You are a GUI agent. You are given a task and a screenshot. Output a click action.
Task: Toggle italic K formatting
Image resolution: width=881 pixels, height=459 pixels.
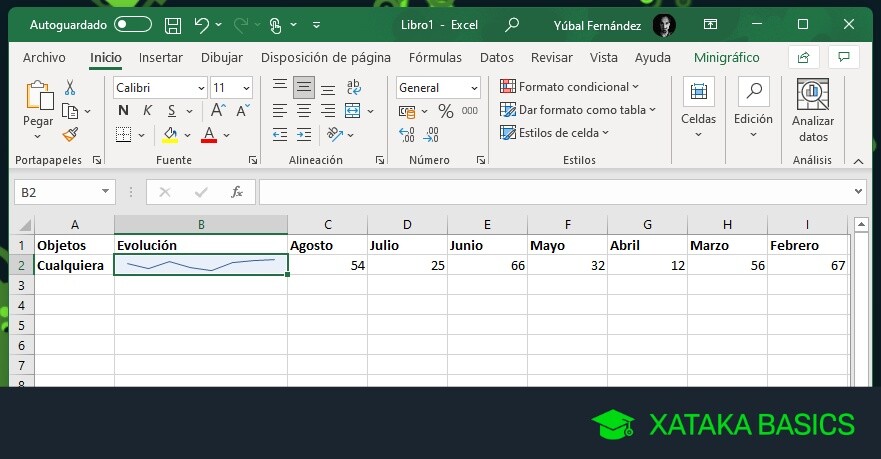147,111
